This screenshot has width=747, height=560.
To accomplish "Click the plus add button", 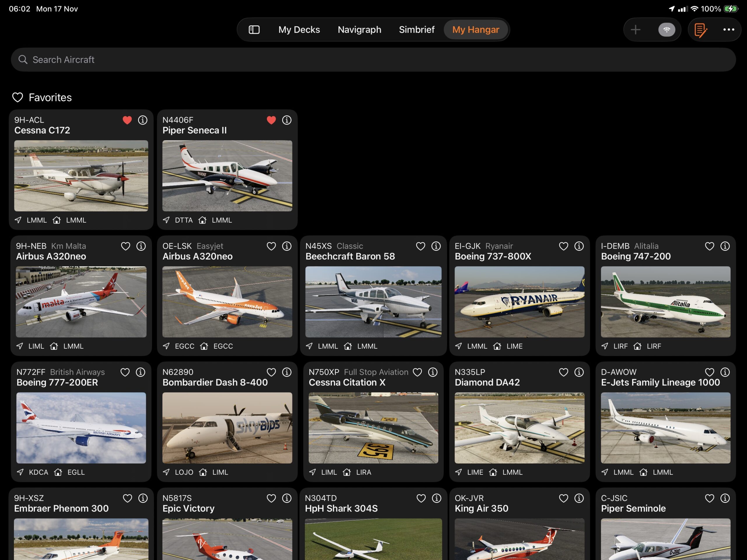I will coord(635,30).
